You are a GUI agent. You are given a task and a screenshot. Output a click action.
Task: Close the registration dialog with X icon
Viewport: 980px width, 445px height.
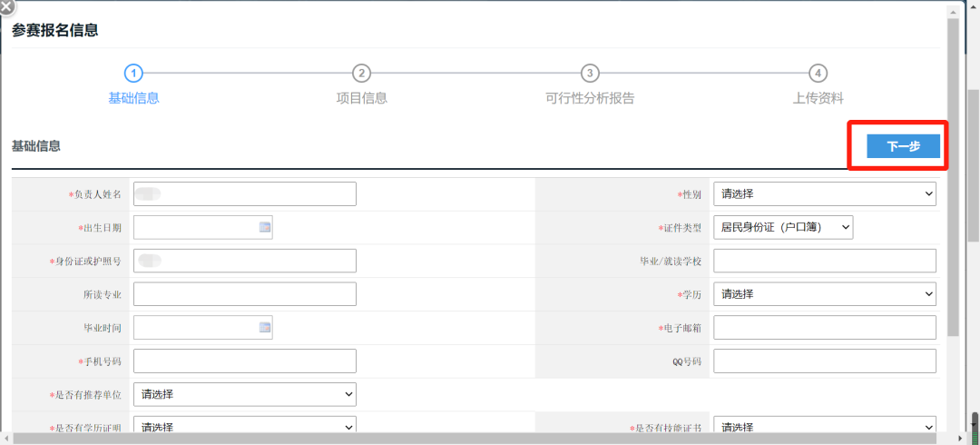(x=6, y=6)
